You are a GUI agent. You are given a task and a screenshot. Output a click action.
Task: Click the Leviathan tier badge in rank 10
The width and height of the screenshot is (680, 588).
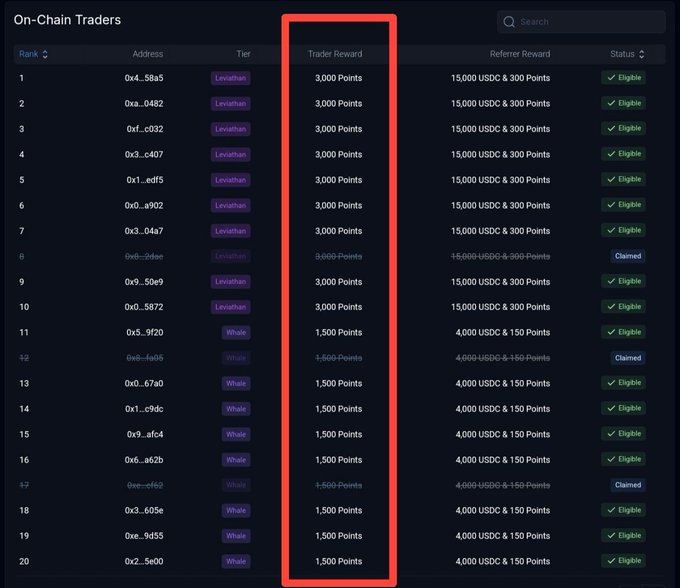click(231, 307)
